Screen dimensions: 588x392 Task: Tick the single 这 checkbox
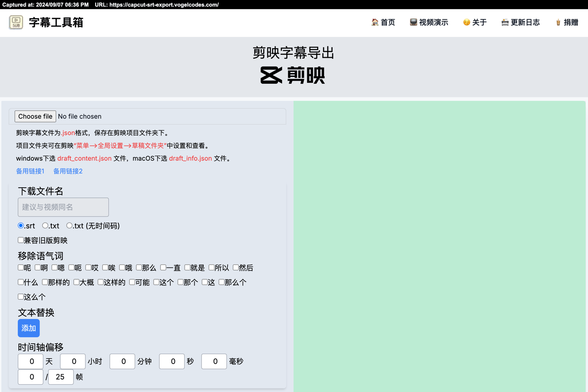[205, 282]
